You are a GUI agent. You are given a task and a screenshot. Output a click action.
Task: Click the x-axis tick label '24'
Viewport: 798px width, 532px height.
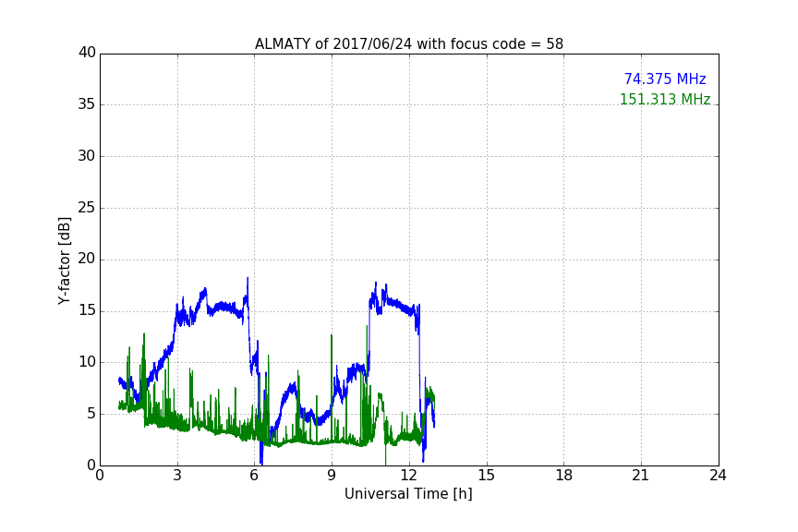(718, 476)
